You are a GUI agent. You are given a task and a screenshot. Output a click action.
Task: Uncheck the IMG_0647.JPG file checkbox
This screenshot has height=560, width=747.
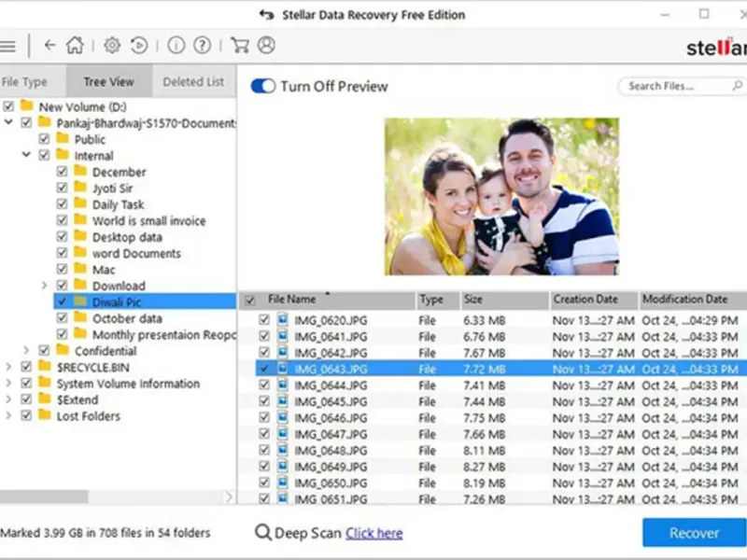[264, 434]
